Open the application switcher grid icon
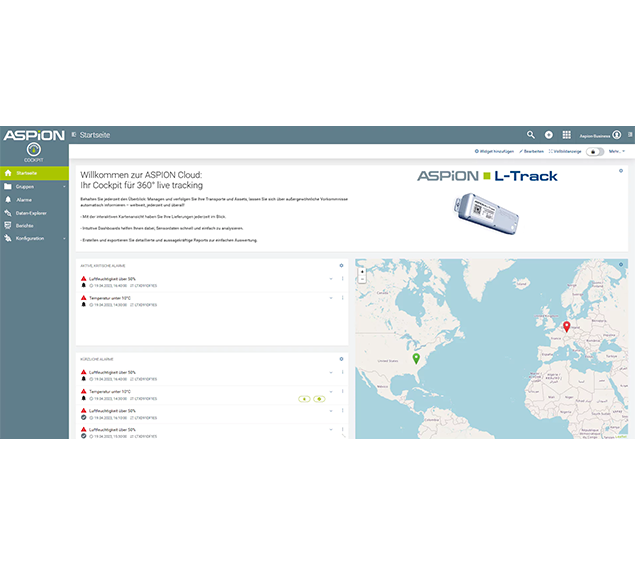The width and height of the screenshot is (635, 565). [567, 135]
